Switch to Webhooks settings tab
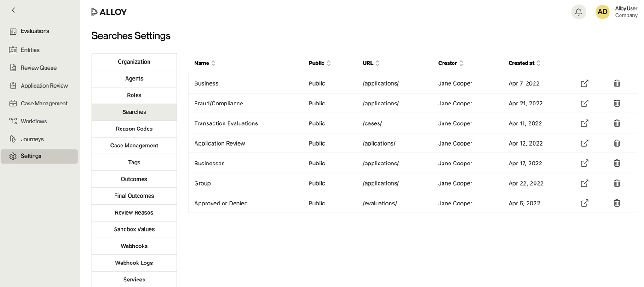Screen dimensions: 644x287 pyautogui.click(x=134, y=246)
